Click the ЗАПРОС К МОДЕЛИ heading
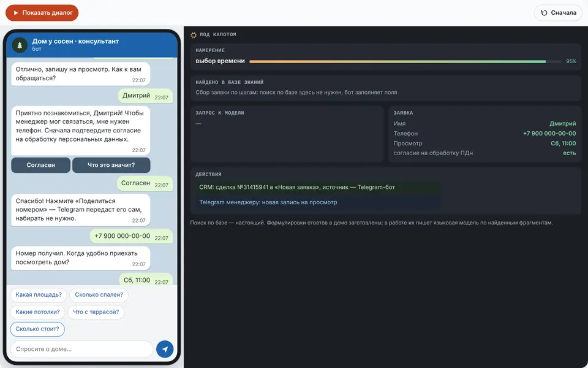The width and height of the screenshot is (588, 368). (x=220, y=113)
